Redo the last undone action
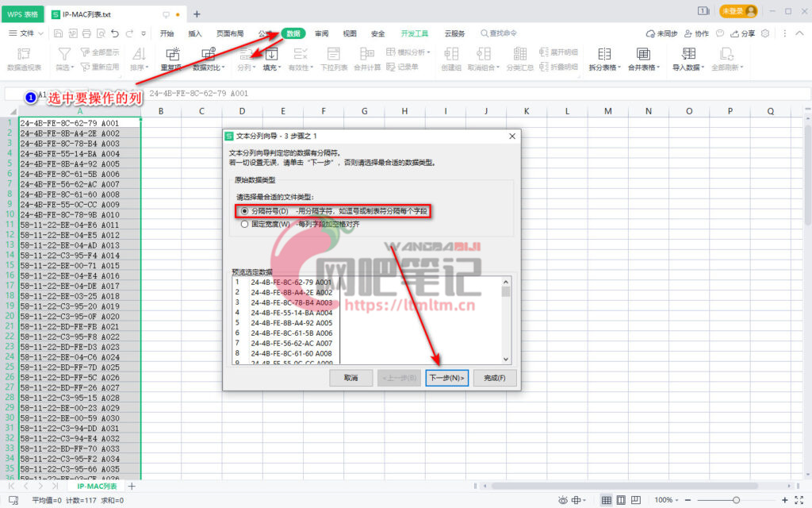Image resolution: width=812 pixels, height=508 pixels. (129, 33)
